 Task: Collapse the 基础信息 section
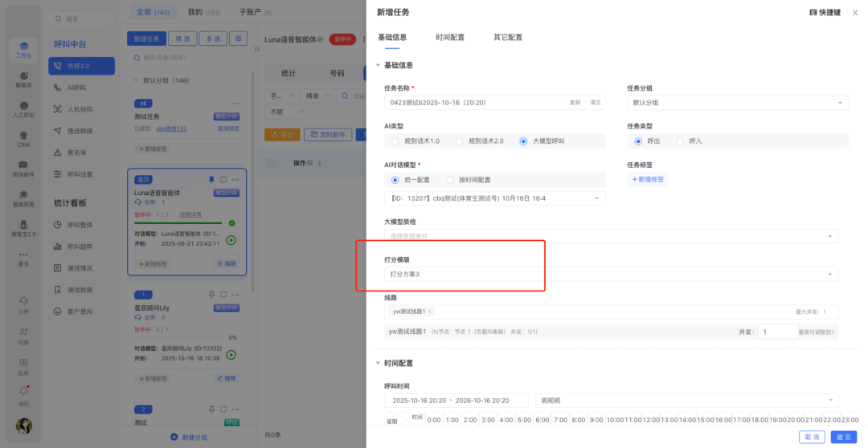click(x=378, y=65)
